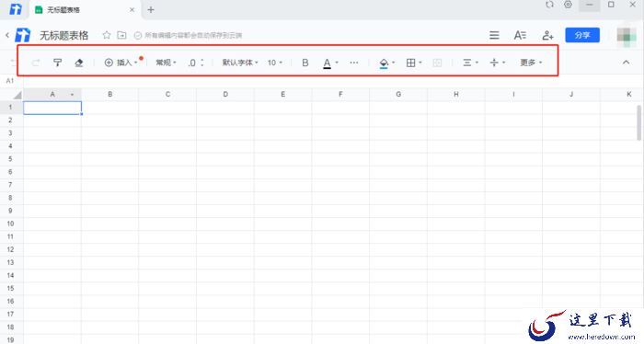Click the 无标题表格 document title
The width and height of the screenshot is (644, 344).
64,35
